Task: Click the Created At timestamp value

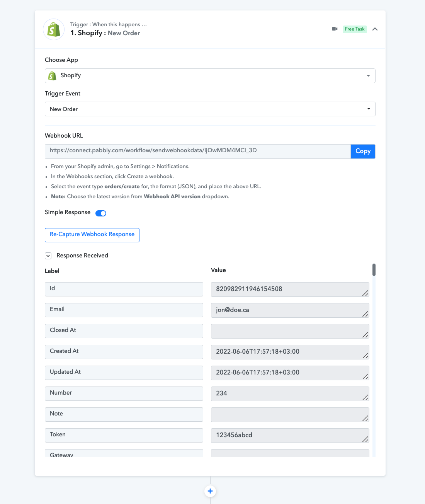Action: click(x=290, y=352)
